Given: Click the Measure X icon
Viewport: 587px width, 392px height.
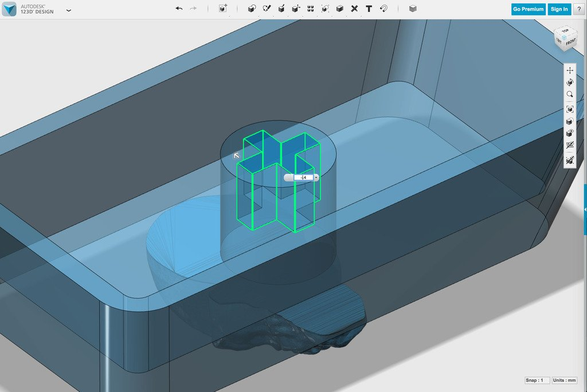Looking at the screenshot, I should pyautogui.click(x=354, y=8).
